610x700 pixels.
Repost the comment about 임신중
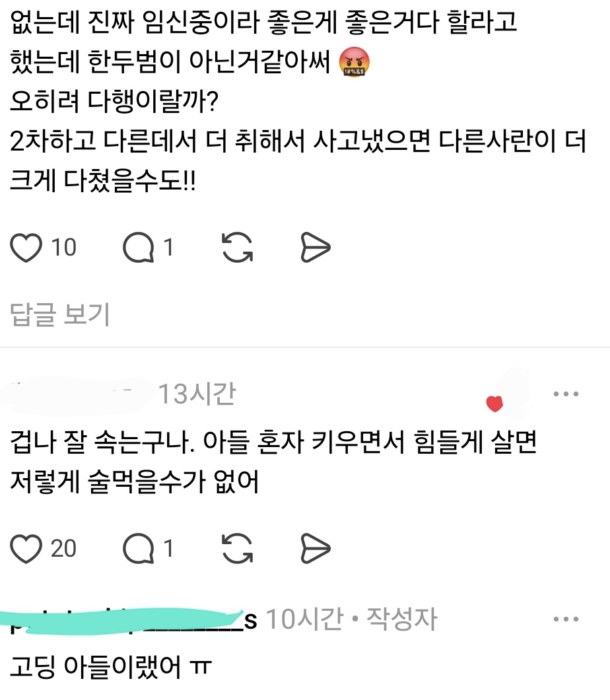coord(238,248)
